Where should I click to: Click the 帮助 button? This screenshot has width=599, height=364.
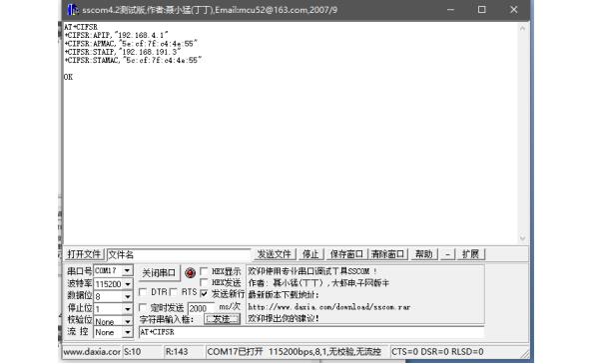point(423,254)
